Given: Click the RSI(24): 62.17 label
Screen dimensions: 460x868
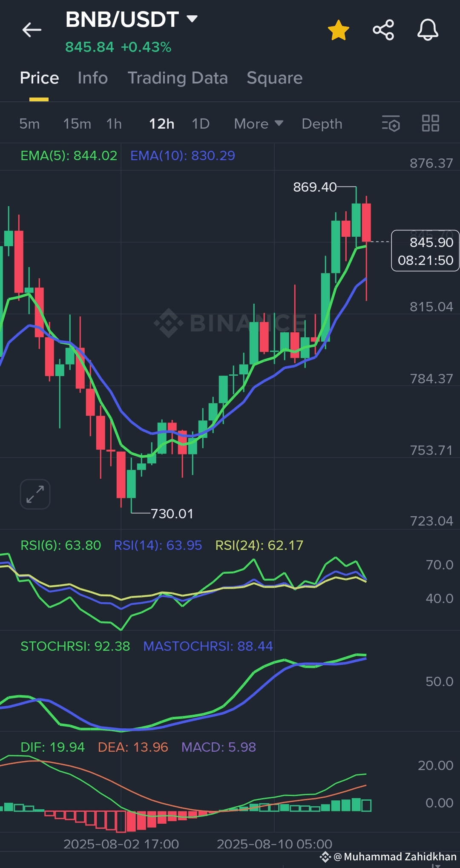Looking at the screenshot, I should coord(259,546).
